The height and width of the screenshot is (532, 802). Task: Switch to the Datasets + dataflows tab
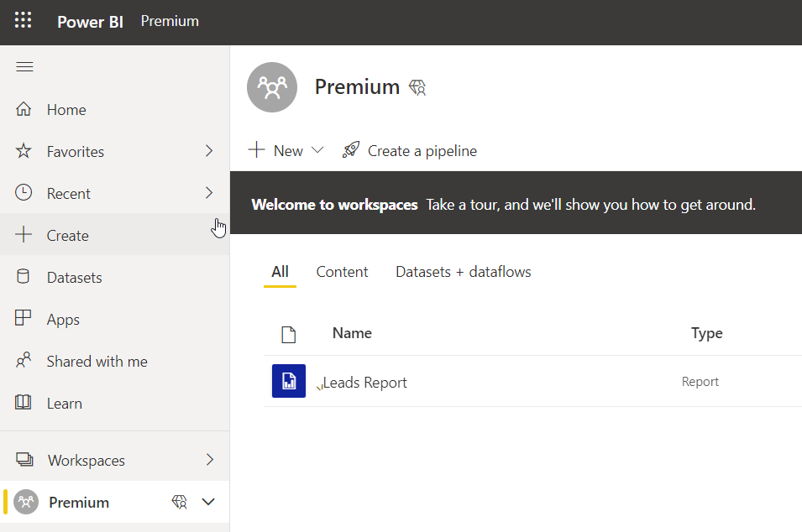464,271
